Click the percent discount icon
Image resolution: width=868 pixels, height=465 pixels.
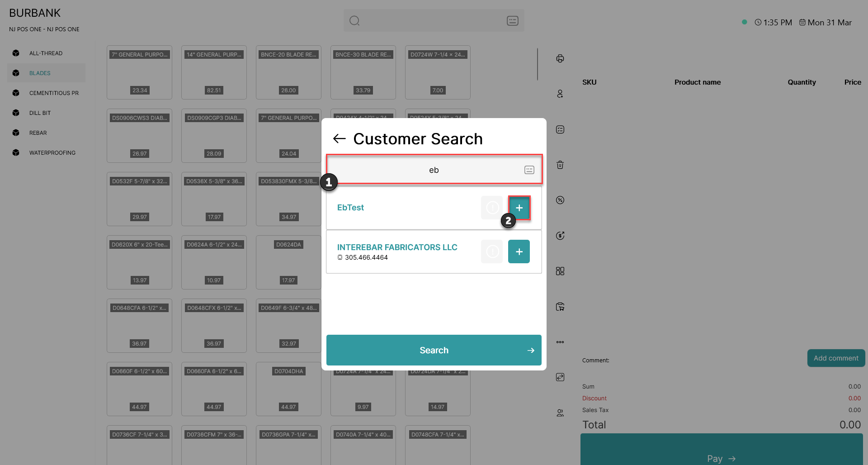[x=560, y=200]
